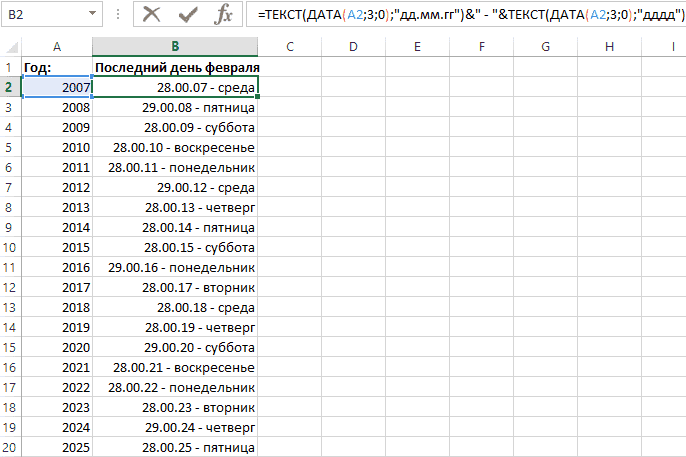Click cell '28.00.15 - суббота'

[175, 247]
